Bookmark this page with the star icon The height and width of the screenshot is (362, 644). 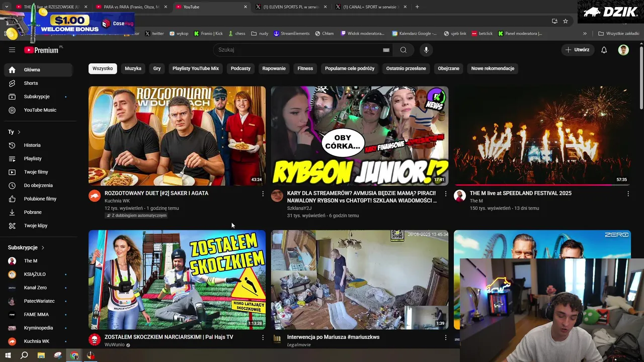[x=566, y=21]
